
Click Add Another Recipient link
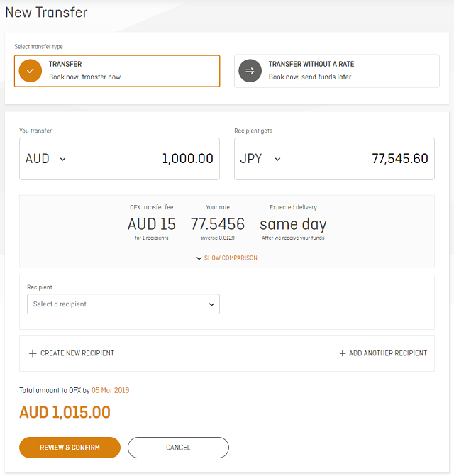click(x=387, y=353)
